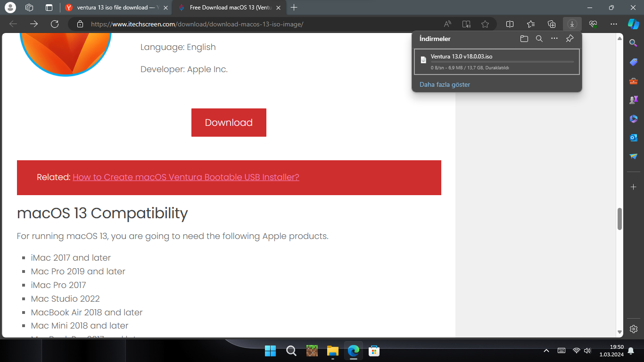
Task: View site information lock icon
Action: pos(80,24)
